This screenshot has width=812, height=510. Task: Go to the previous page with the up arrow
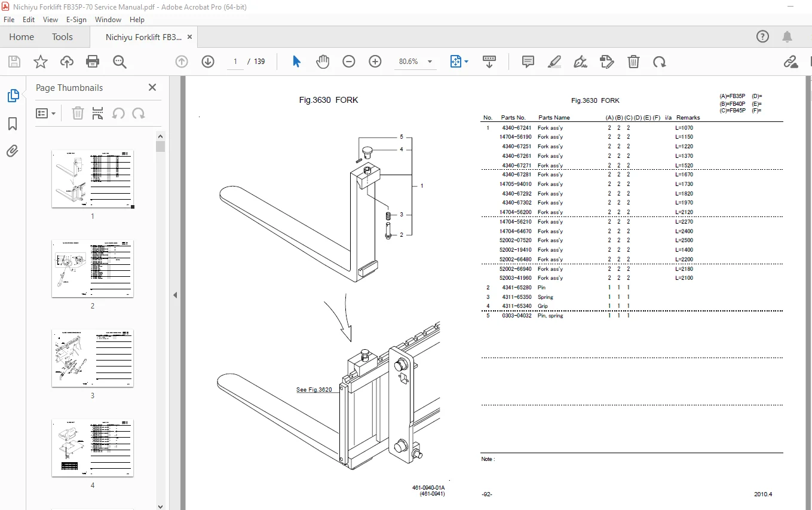coord(182,62)
